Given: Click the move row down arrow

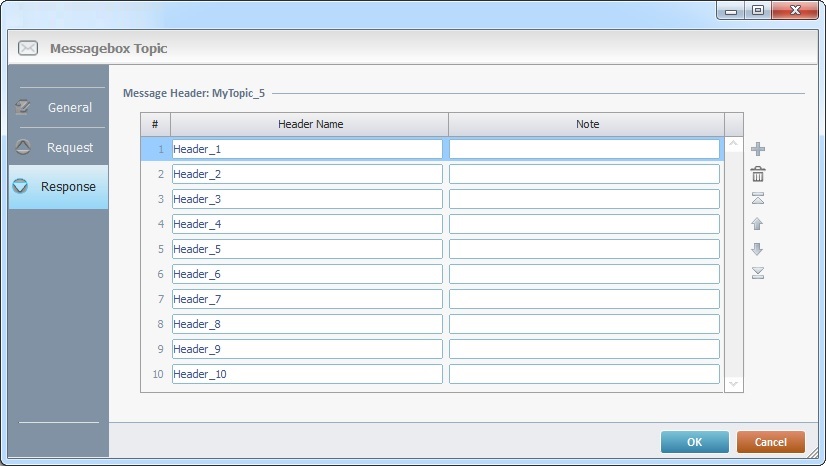Looking at the screenshot, I should click(x=758, y=249).
